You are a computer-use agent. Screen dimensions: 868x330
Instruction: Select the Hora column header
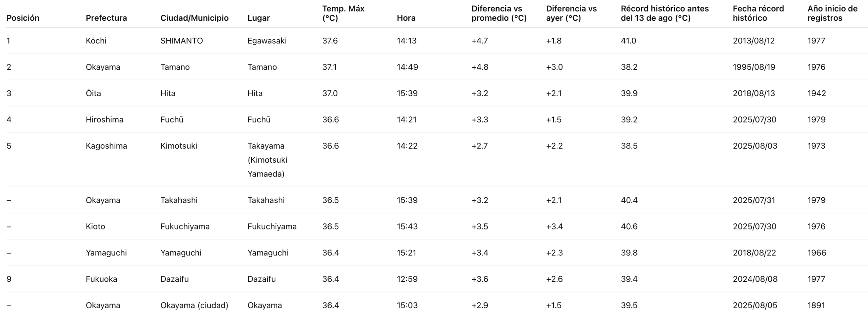click(x=406, y=18)
